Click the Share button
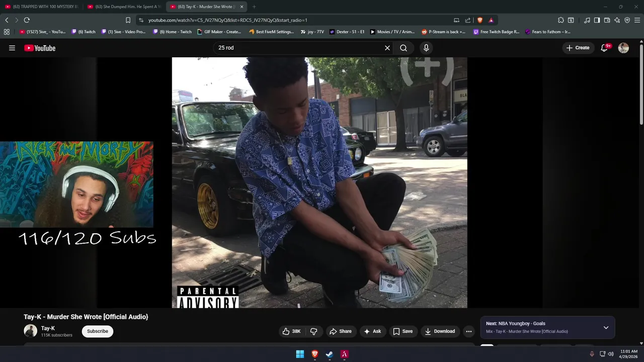 coord(340,331)
